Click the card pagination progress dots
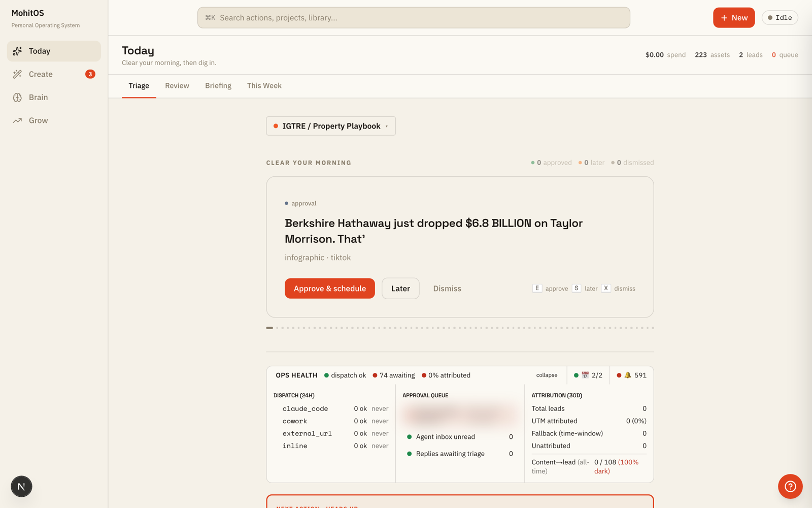Screen dimensions: 812x508 click(x=460, y=328)
